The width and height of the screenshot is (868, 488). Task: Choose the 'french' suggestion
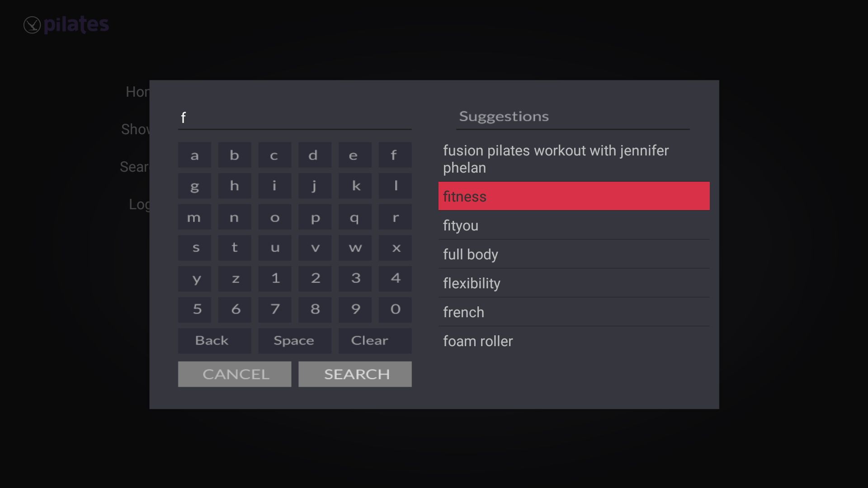point(574,312)
